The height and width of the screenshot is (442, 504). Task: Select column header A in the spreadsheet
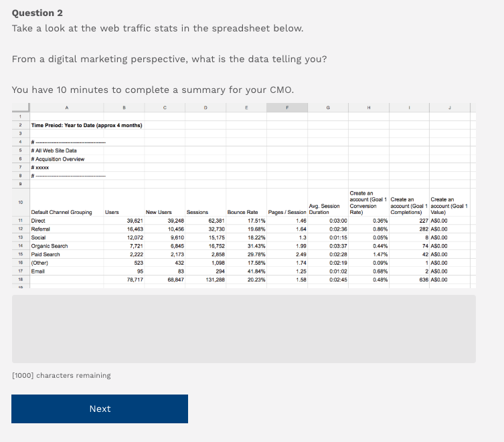67,108
